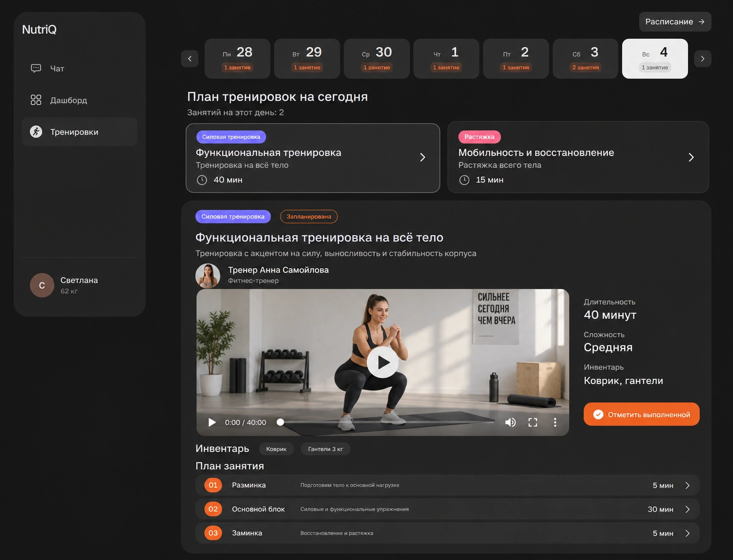This screenshot has height=560, width=733.
Task: Click the large play button on video
Action: (x=383, y=362)
